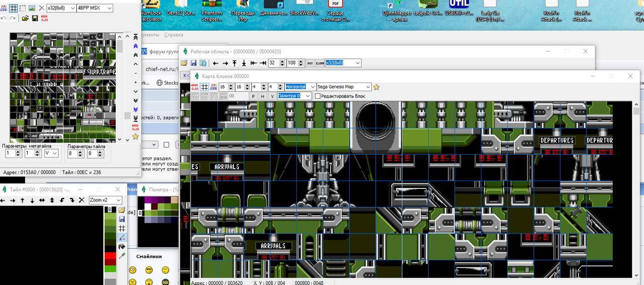The height and width of the screenshot is (285, 644).
Task: Click the redo arrow in the tile browser toolbar
Action: pos(13,18)
